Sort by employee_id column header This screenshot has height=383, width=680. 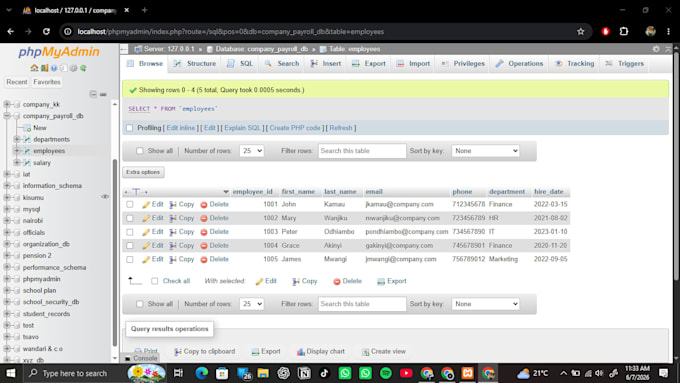tap(252, 192)
